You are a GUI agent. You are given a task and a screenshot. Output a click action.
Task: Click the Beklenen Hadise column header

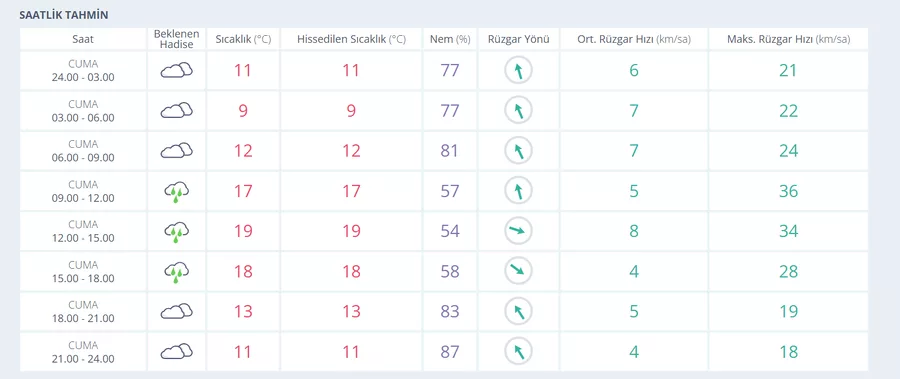coord(176,39)
